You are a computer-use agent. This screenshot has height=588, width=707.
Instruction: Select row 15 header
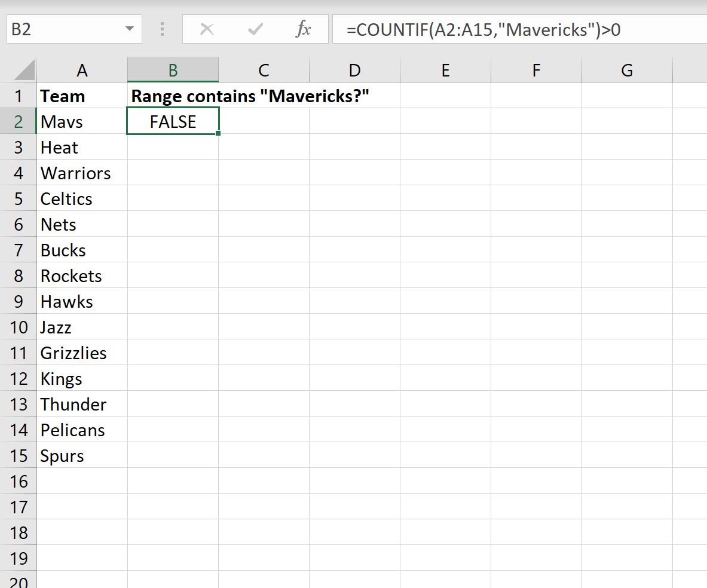click(x=19, y=455)
